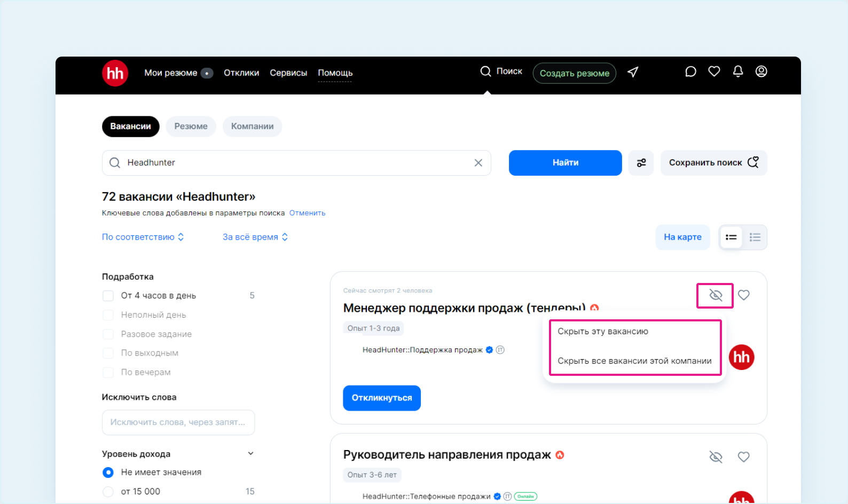Hide the Руководитель направления продаж vacancy via eye icon
Viewport: 848px width, 504px height.
pyautogui.click(x=716, y=457)
